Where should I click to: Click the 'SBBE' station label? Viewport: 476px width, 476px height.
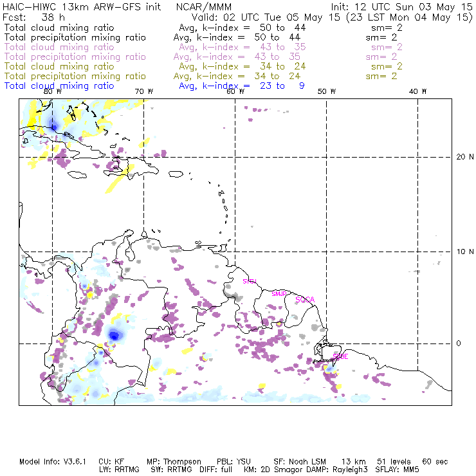340,356
